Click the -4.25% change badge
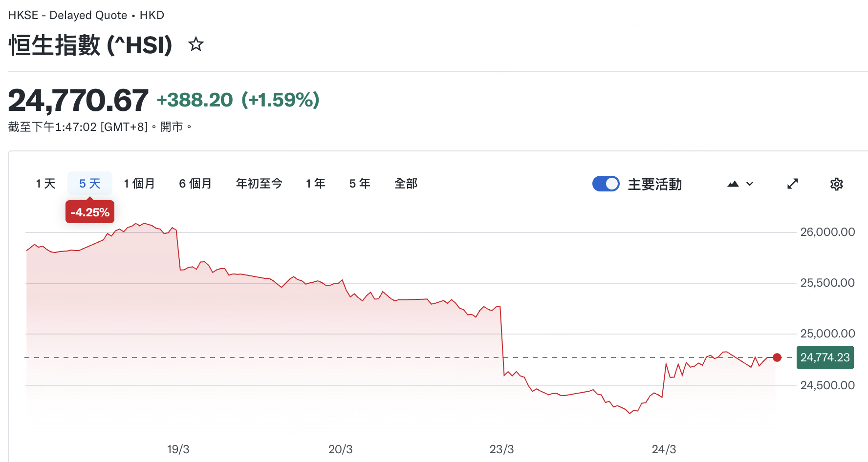 tap(90, 212)
